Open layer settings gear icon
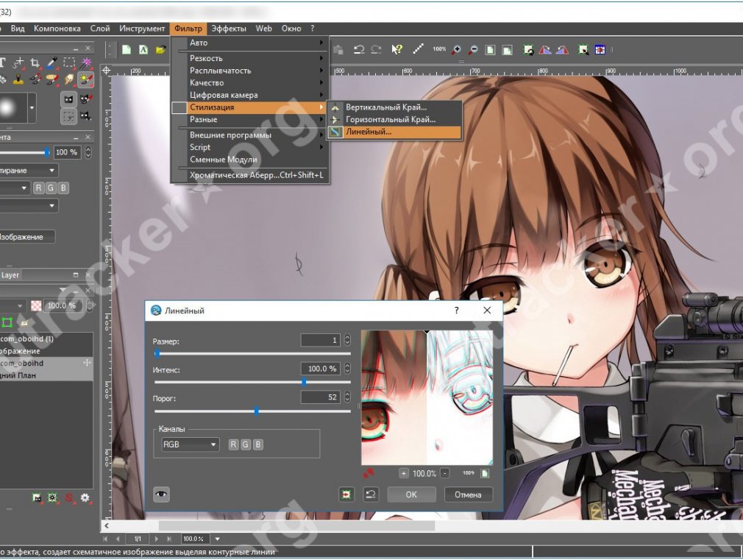The image size is (743, 560). click(85, 497)
